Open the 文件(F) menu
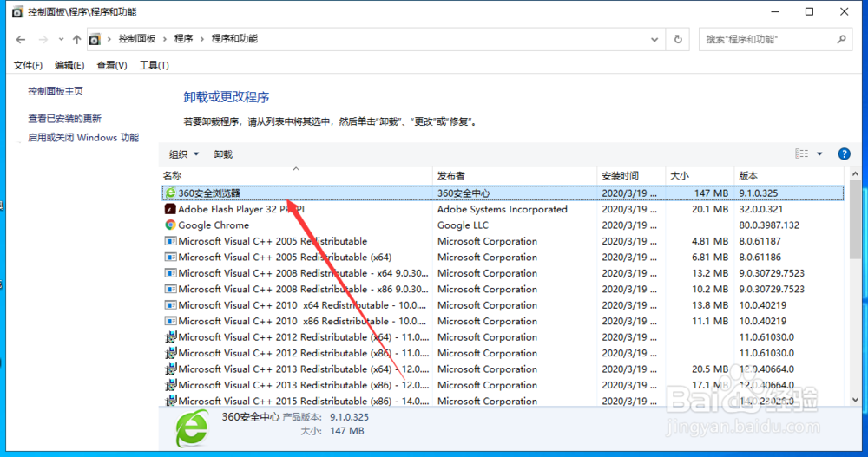Image resolution: width=868 pixels, height=457 pixels. click(x=28, y=65)
